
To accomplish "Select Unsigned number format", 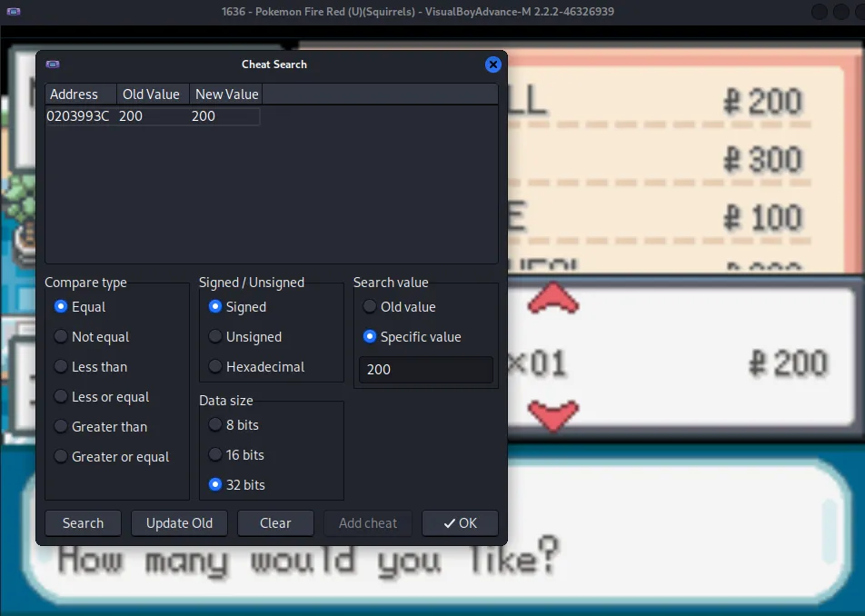I will point(215,337).
